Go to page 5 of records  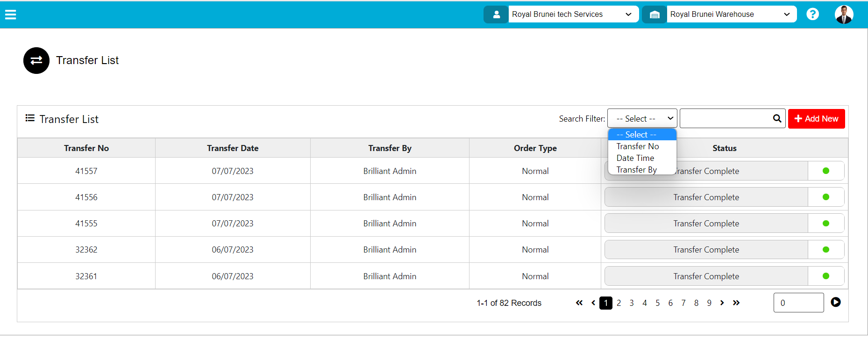pos(657,303)
